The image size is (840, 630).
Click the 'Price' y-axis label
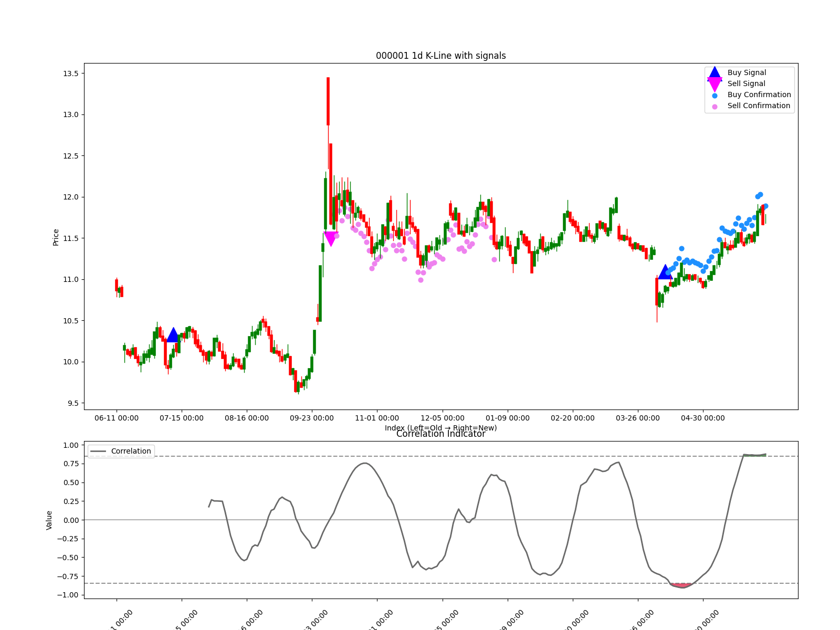tap(56, 237)
